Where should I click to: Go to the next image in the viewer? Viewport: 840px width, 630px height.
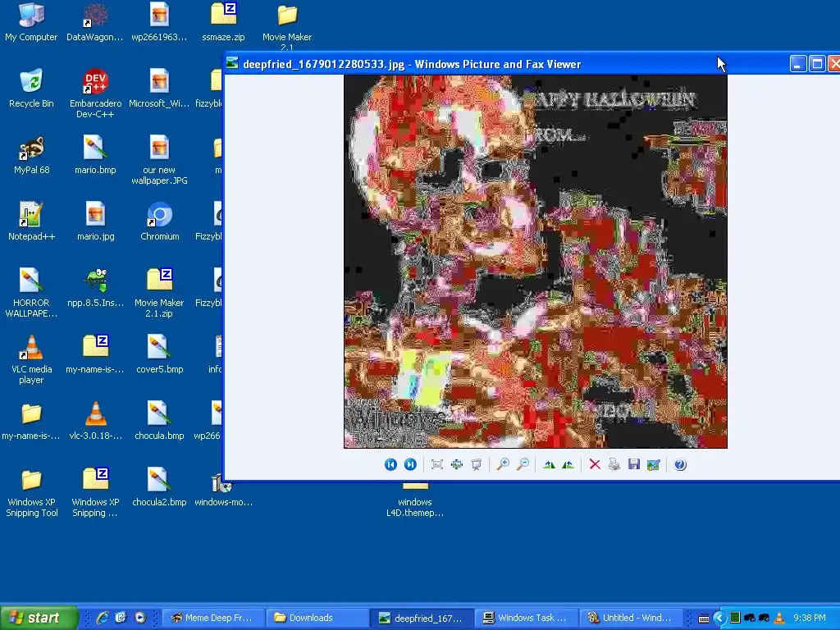(410, 464)
